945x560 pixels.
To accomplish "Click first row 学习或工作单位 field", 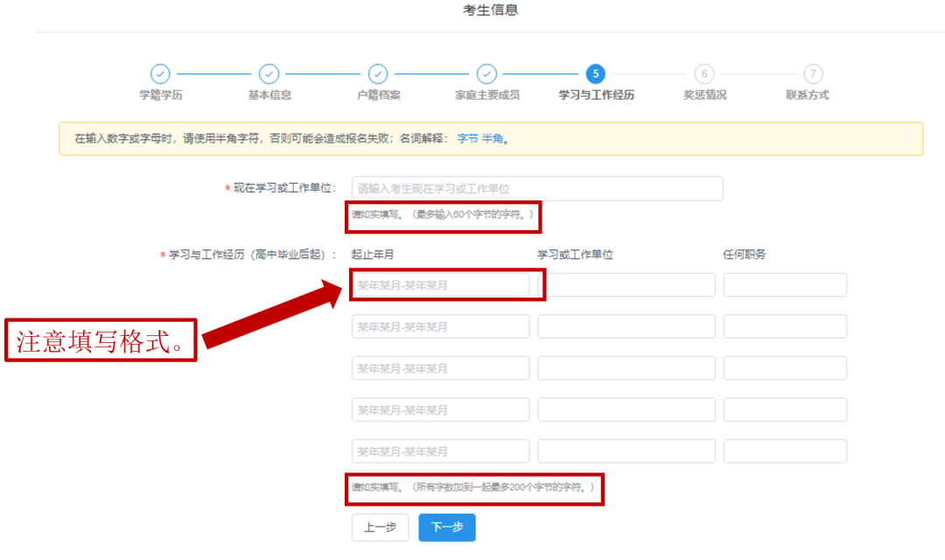I will coord(626,285).
